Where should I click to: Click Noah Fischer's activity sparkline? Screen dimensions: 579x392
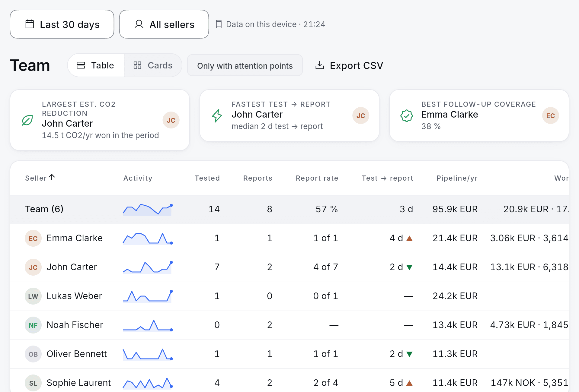pos(148,325)
